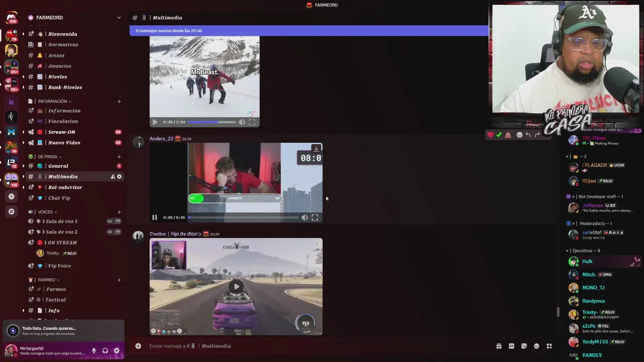Add a server with plus icon

(x=11, y=197)
